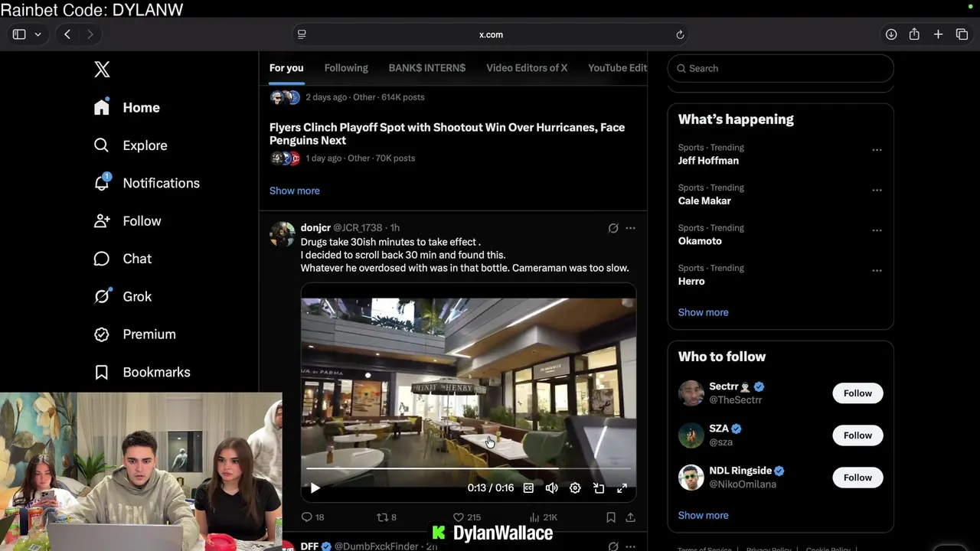This screenshot has height=551, width=980.
Task: Follow the SZA account
Action: [857, 435]
